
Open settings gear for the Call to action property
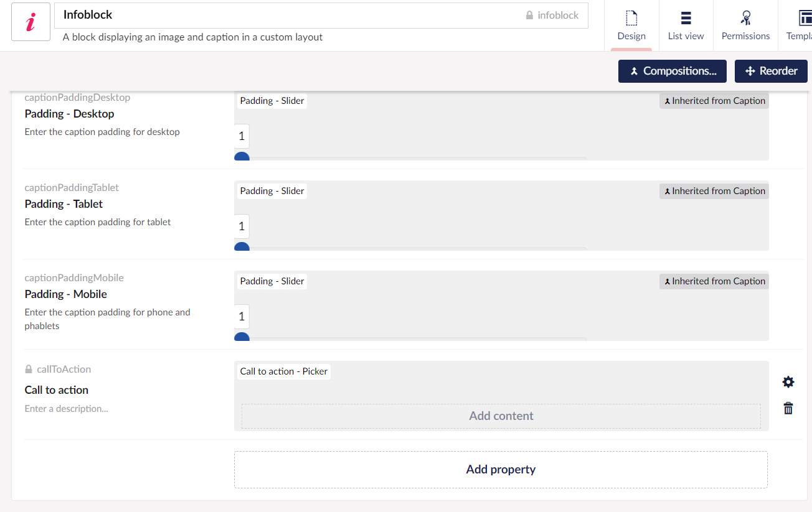[788, 381]
